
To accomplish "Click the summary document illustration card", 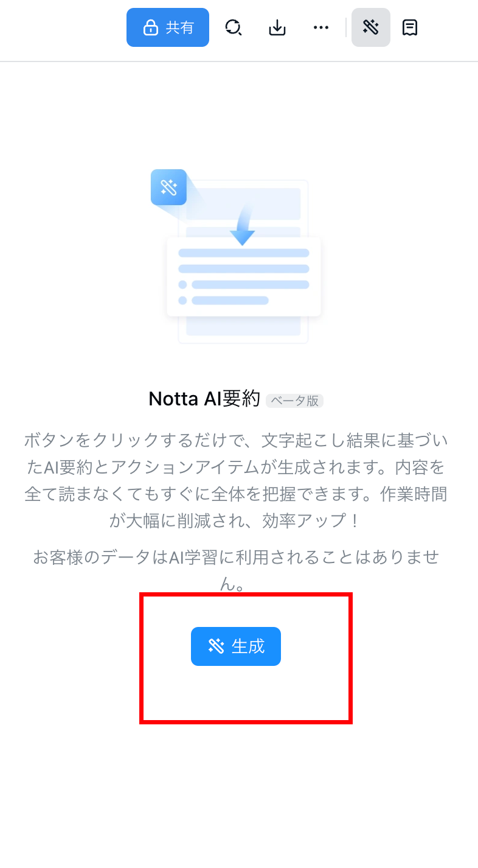I will click(243, 277).
